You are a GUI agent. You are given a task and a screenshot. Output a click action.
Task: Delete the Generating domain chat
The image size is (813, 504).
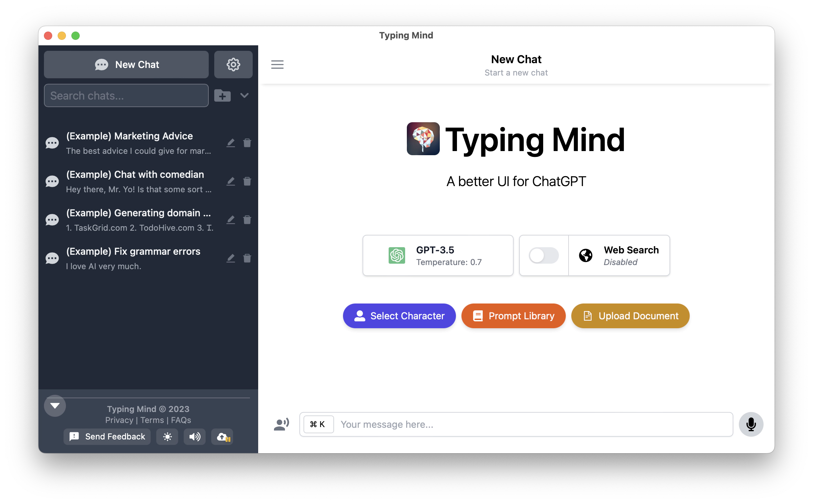click(247, 220)
